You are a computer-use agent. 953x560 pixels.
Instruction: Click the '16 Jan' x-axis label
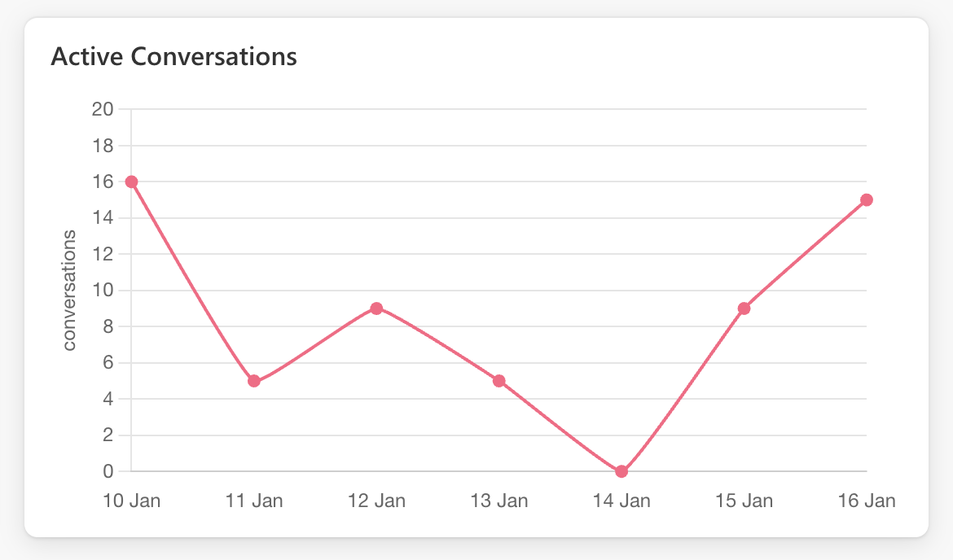867,501
